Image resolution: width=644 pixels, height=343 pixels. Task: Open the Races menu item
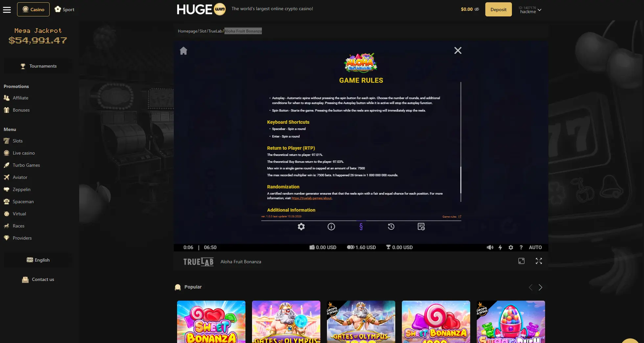(x=18, y=226)
